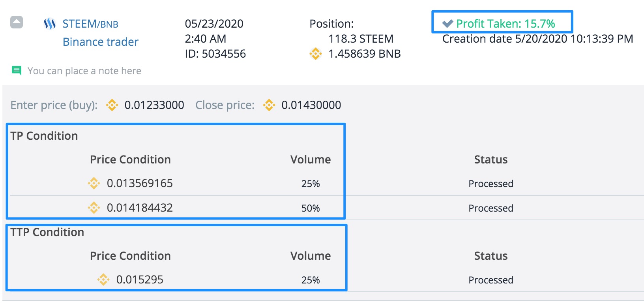Click the BNB icon beside 0.013569165 TP price
Viewport: 644px width, 304px height.
click(94, 183)
